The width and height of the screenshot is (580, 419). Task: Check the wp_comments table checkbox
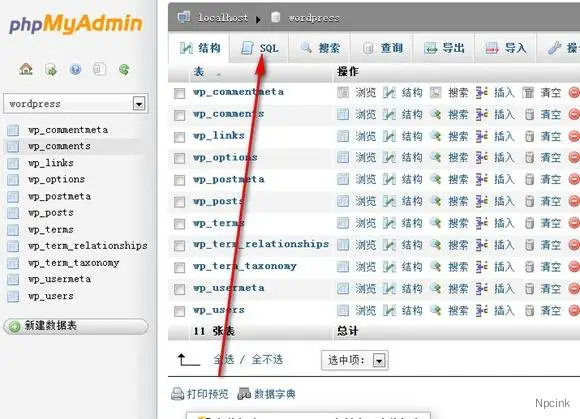(x=179, y=115)
